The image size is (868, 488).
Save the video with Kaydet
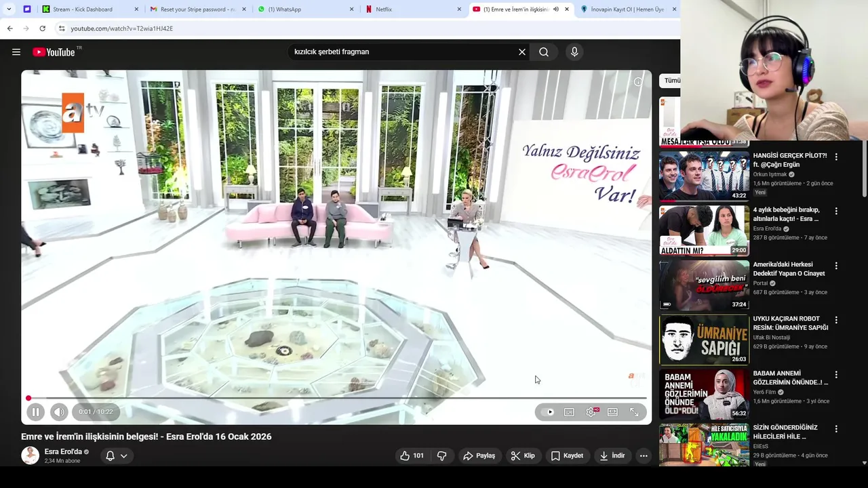tap(567, 456)
